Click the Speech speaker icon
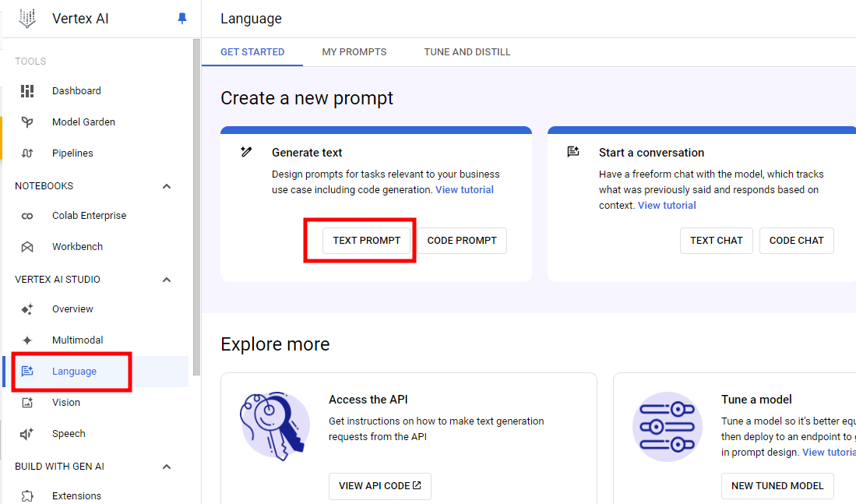Screen dimensions: 856x504 [x=27, y=434]
